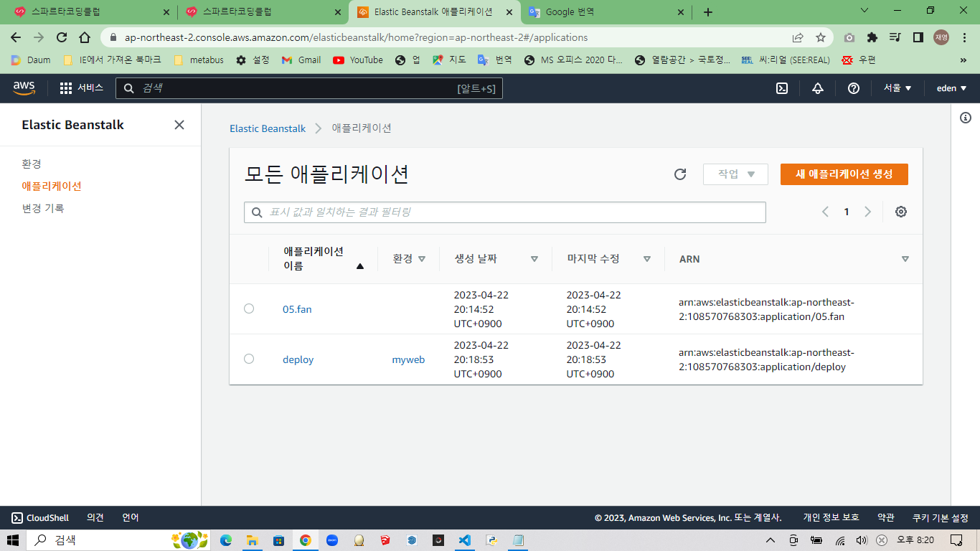Open the deploy application link

(x=298, y=359)
